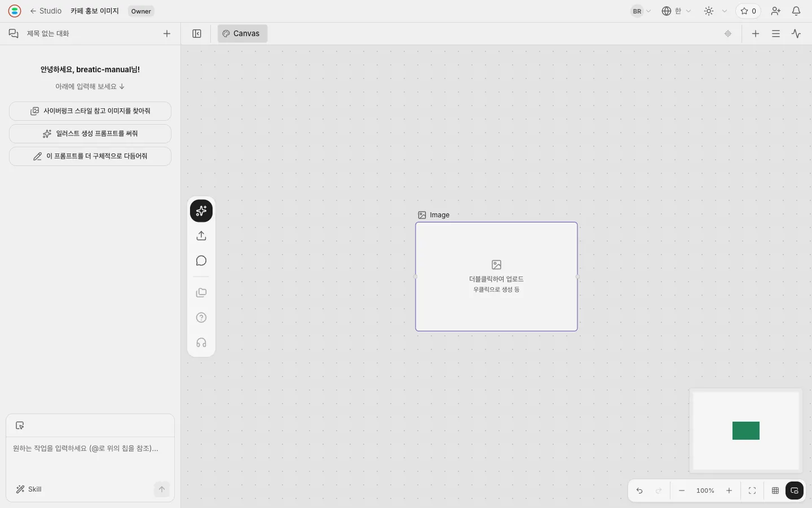The width and height of the screenshot is (812, 508).
Task: Redo the canvas action
Action: coord(659,491)
